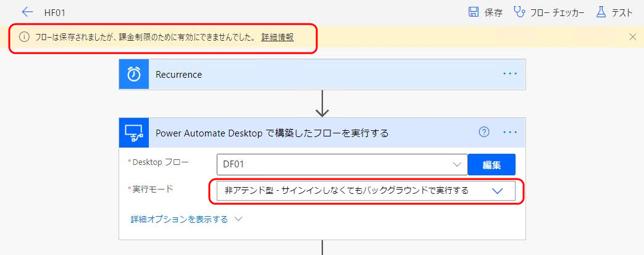The width and height of the screenshot is (644, 255).
Task: Click the Recurrence alarm clock icon
Action: [x=134, y=74]
